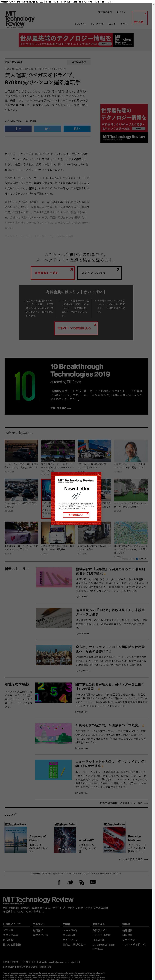This screenshot has width=155, height=980.
Task: Click eムックを詳しく見る link
Action: click(x=133, y=859)
